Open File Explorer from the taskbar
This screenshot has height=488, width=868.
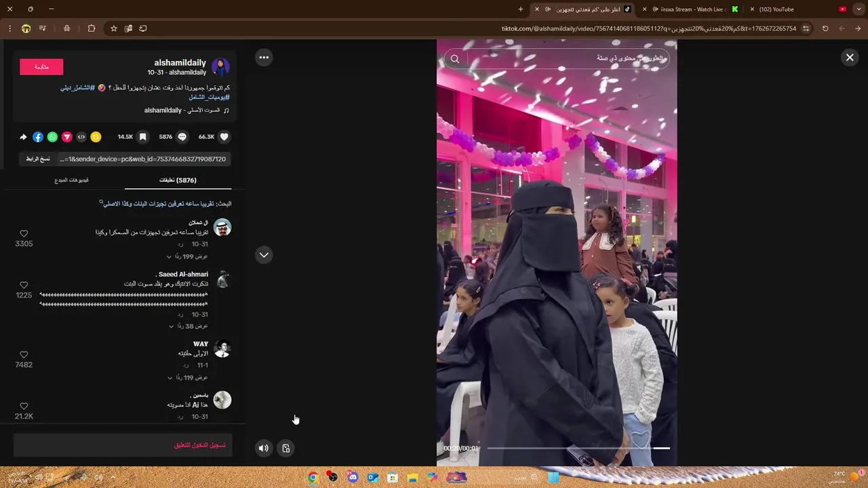point(412,477)
